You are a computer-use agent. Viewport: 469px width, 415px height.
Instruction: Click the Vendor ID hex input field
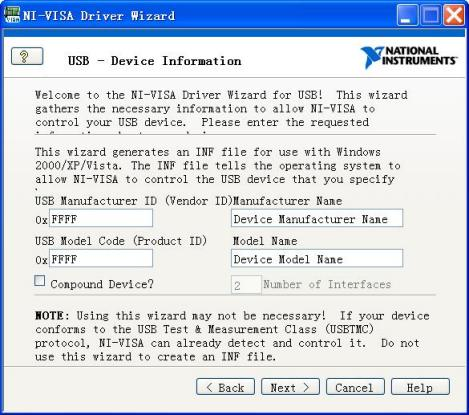pyautogui.click(x=101, y=218)
